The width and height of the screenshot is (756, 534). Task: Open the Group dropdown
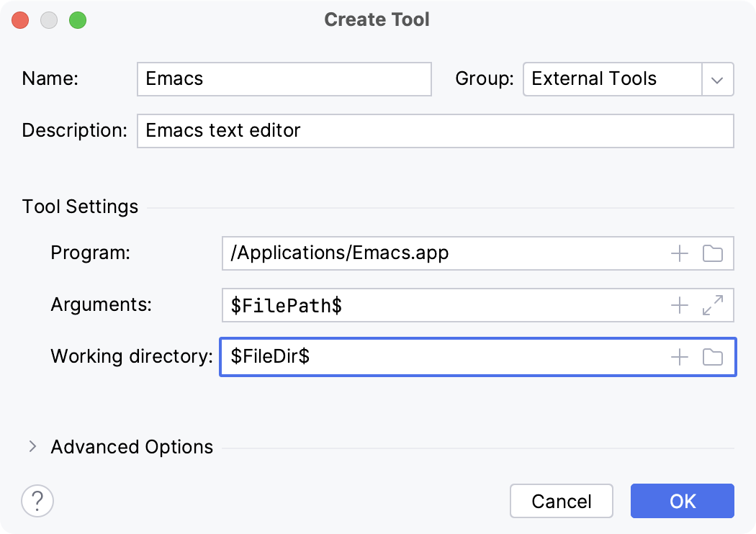(x=717, y=79)
